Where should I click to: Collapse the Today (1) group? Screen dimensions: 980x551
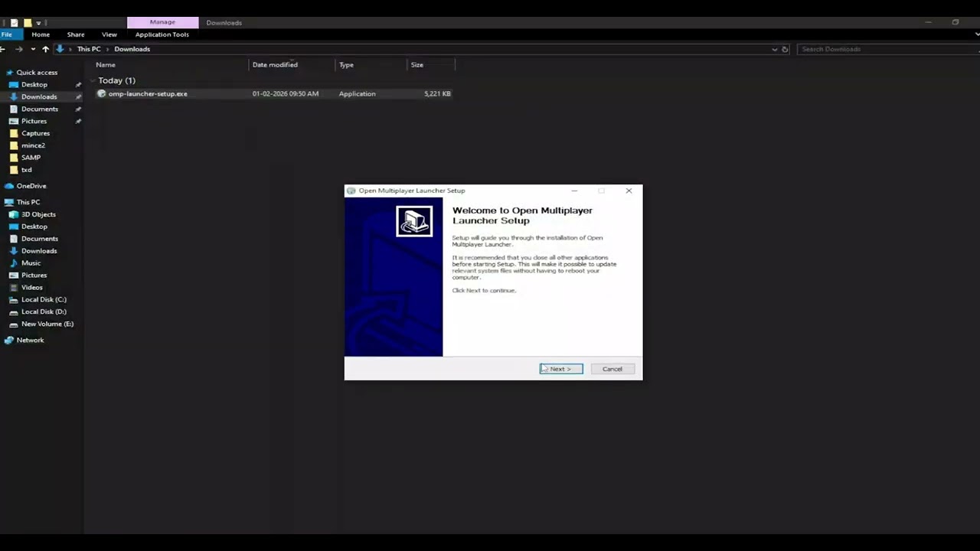click(93, 80)
